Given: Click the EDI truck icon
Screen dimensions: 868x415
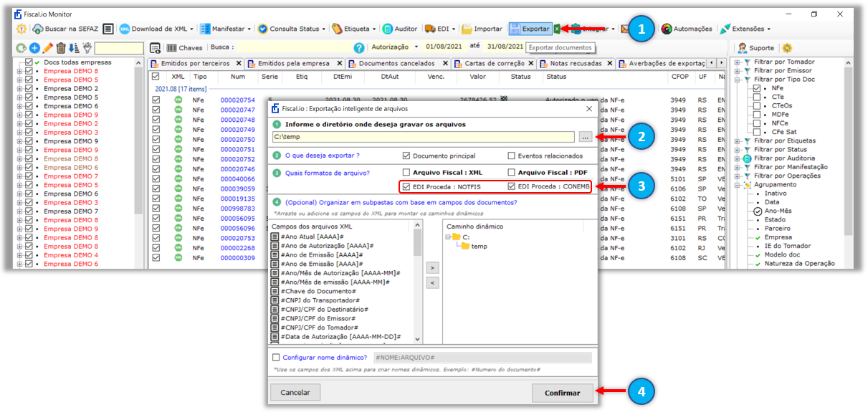Looking at the screenshot, I should (431, 29).
